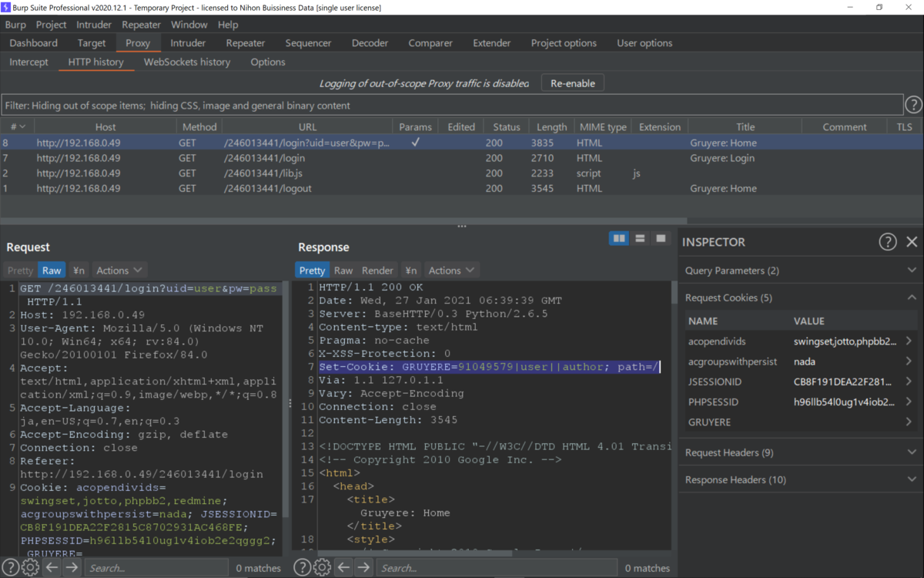Switch Request view to Pretty
This screenshot has width=924, height=578.
20,271
